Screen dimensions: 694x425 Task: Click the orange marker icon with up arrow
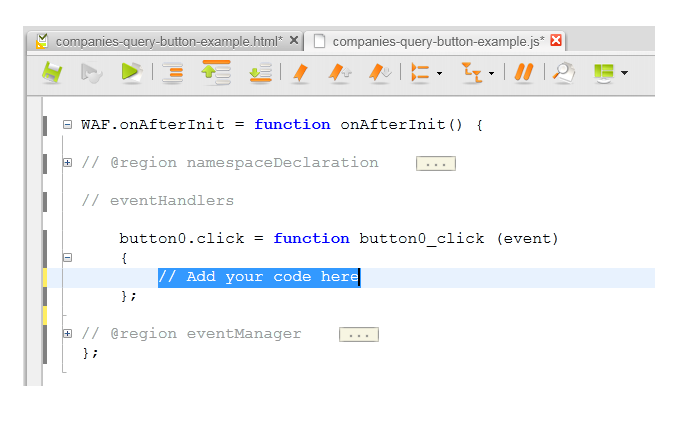(x=339, y=73)
